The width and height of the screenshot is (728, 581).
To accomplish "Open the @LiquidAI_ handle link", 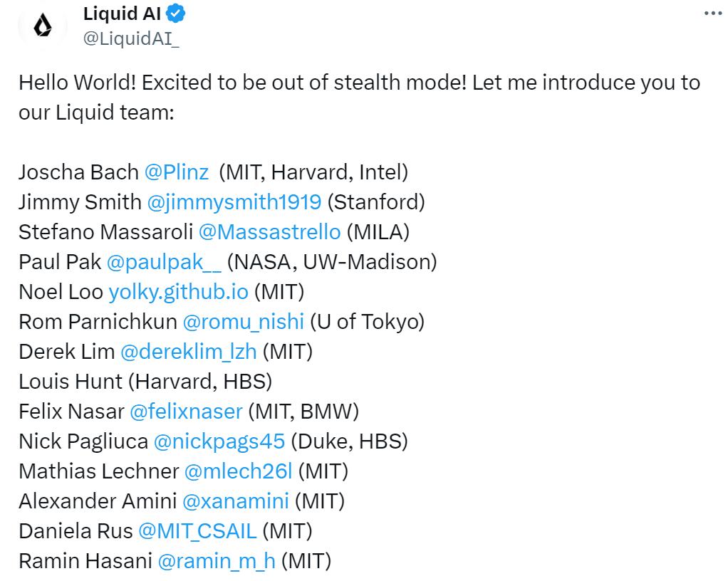I will 131,38.
